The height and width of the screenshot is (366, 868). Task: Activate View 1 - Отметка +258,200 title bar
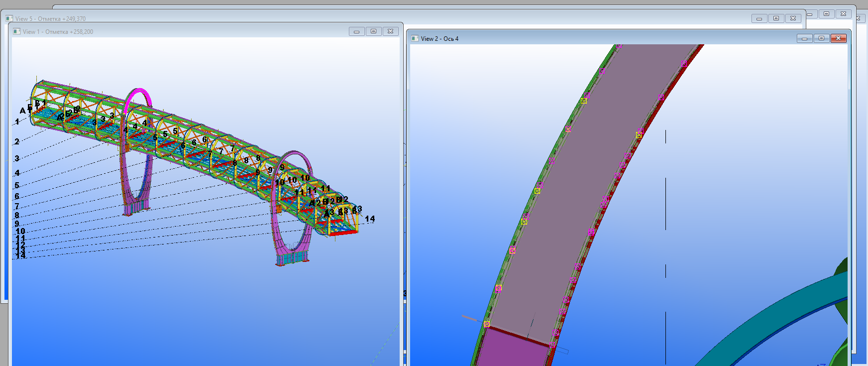tap(199, 31)
